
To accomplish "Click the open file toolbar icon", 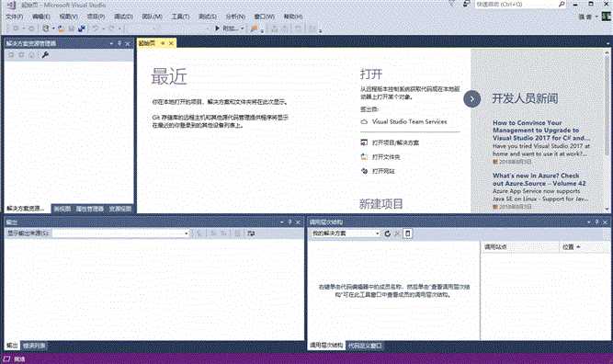I will pyautogui.click(x=62, y=28).
